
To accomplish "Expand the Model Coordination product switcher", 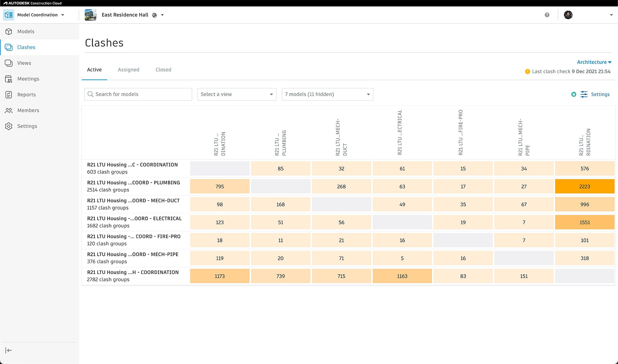I will (40, 15).
